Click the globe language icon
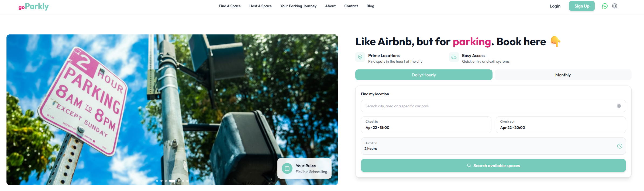 [x=615, y=6]
